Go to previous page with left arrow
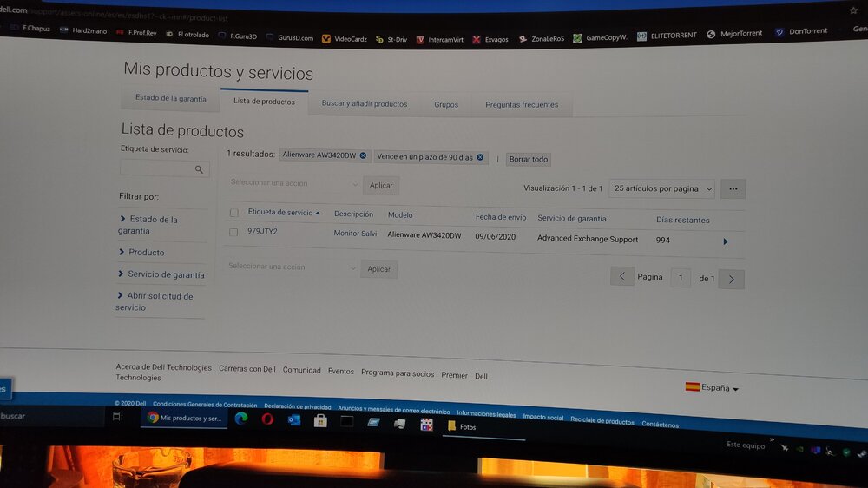 (622, 276)
